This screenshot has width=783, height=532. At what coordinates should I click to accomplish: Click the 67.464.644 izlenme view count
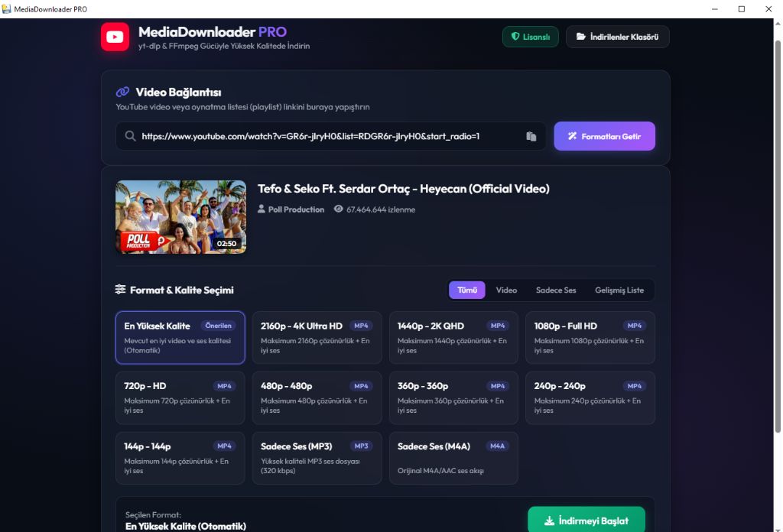[381, 209]
